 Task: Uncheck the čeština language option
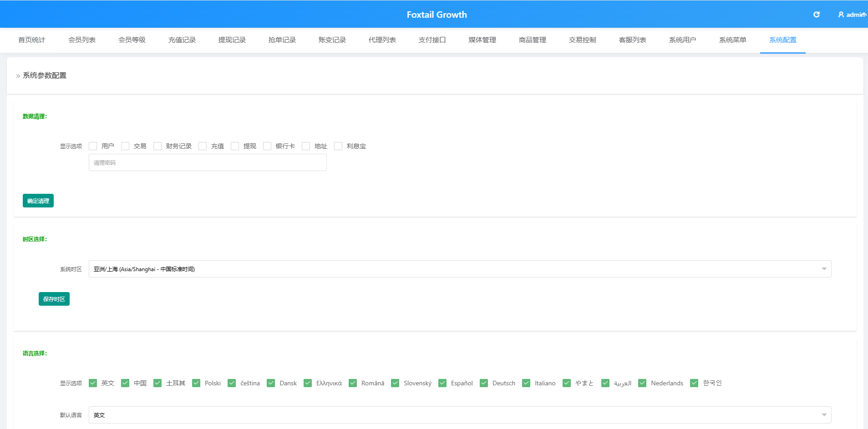[232, 383]
